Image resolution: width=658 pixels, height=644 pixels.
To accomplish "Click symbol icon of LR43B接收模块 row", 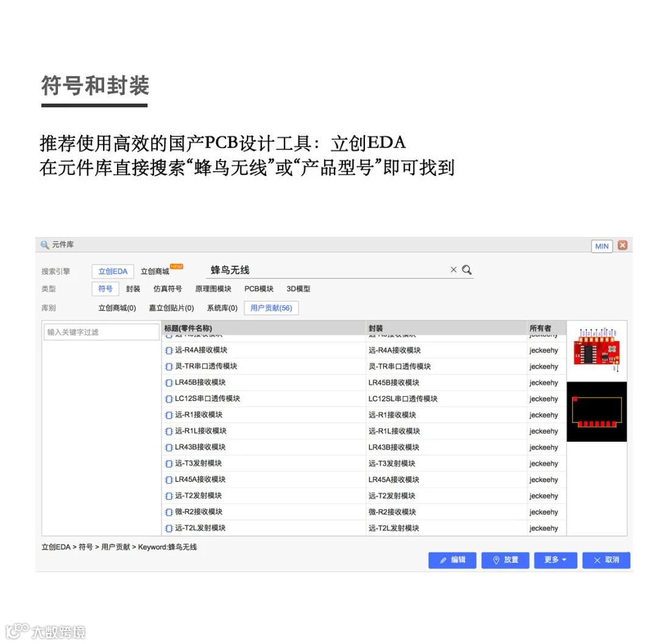I will tap(169, 447).
